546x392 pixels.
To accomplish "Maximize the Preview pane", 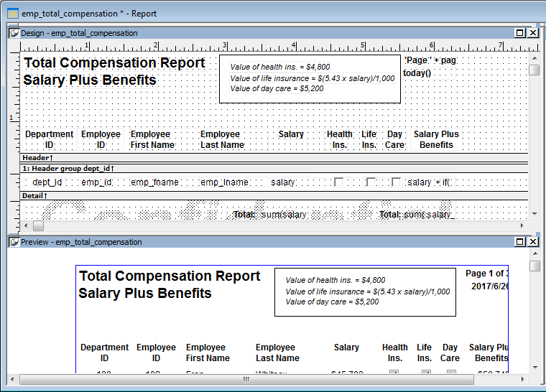I will [x=520, y=243].
